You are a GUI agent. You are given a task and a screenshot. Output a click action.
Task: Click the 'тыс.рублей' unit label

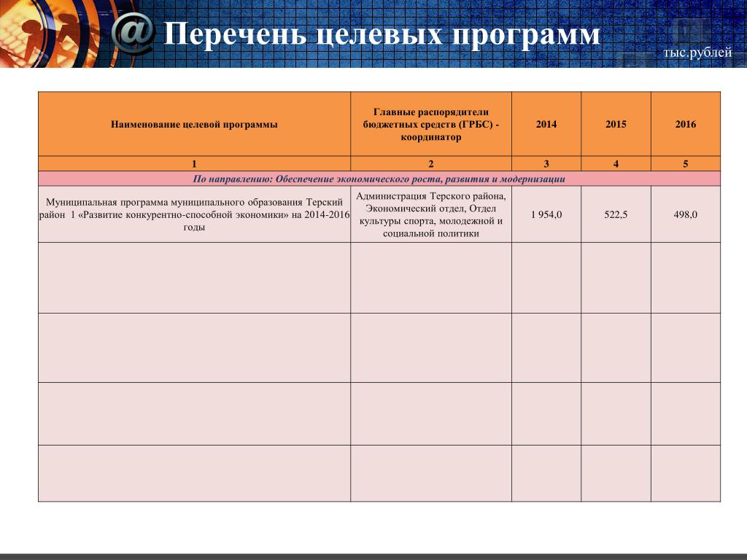pos(697,52)
